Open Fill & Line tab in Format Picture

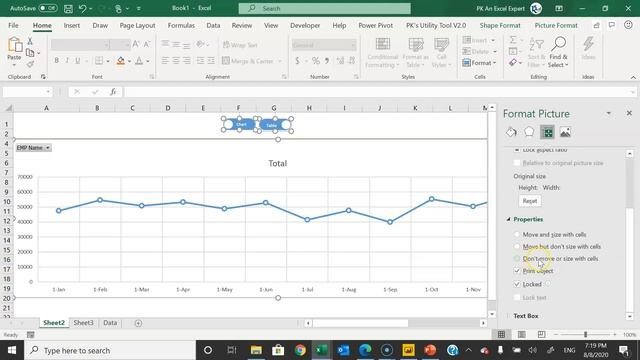coord(511,132)
